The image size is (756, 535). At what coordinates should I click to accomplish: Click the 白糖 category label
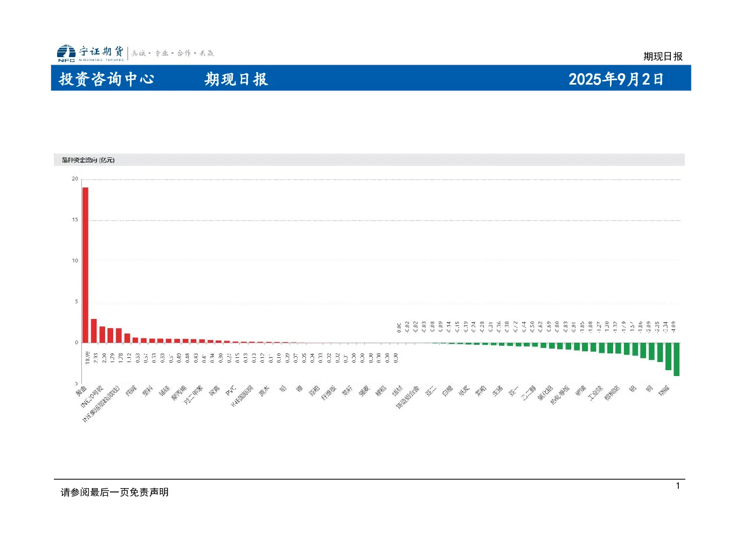447,391
